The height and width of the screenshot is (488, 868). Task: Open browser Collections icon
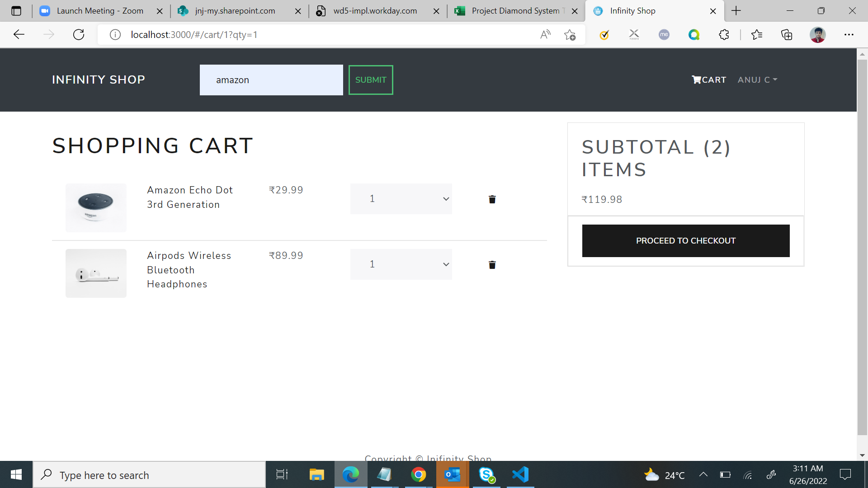coord(787,35)
